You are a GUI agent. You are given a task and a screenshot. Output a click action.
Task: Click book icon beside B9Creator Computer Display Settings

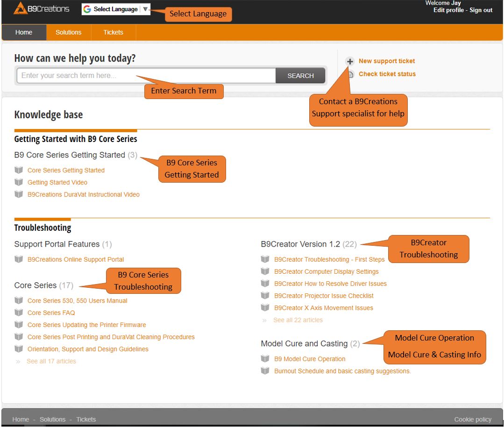coord(265,271)
